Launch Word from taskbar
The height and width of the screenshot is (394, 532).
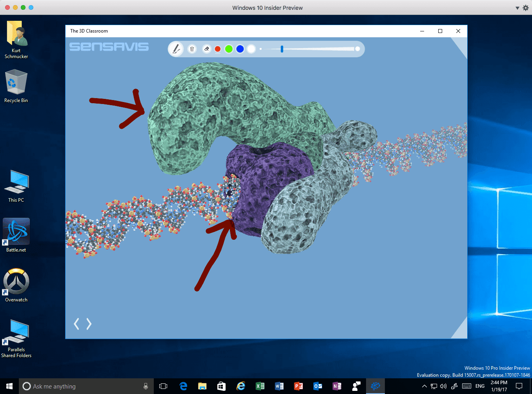[279, 386]
